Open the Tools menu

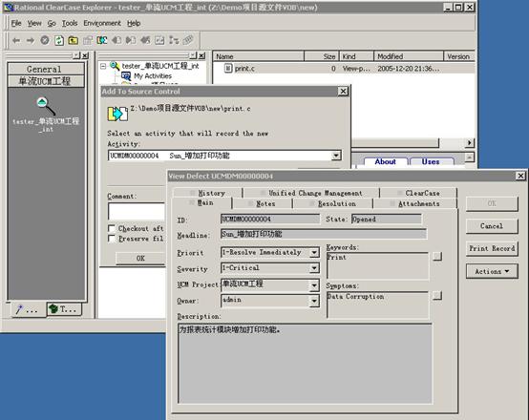[70, 23]
